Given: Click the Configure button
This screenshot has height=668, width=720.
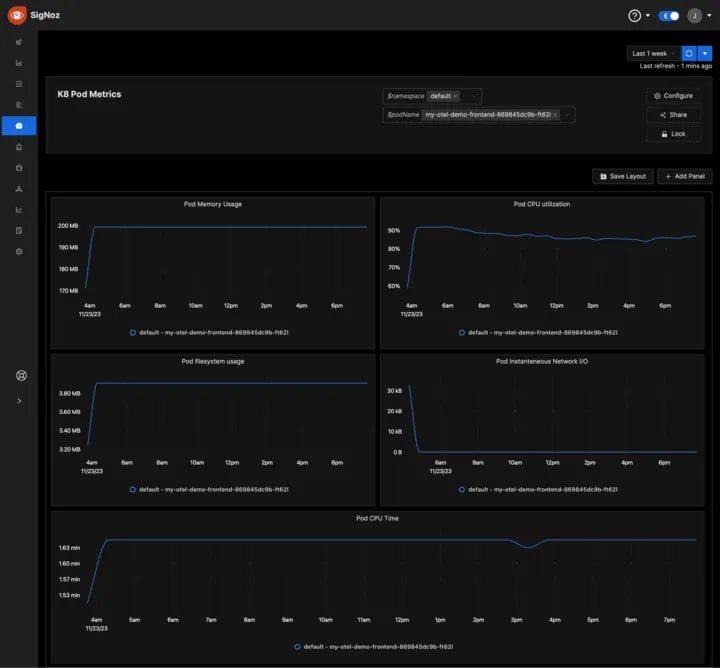Looking at the screenshot, I should tap(673, 96).
